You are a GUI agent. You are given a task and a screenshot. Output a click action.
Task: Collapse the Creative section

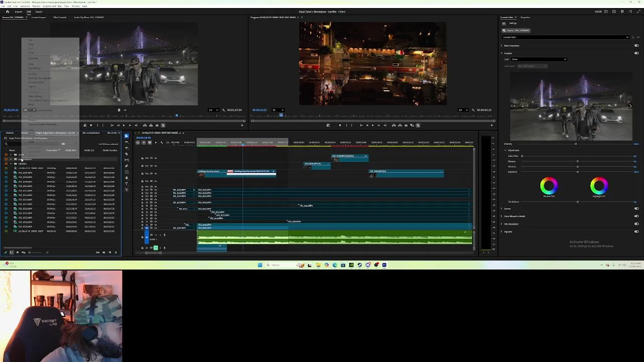click(x=502, y=53)
